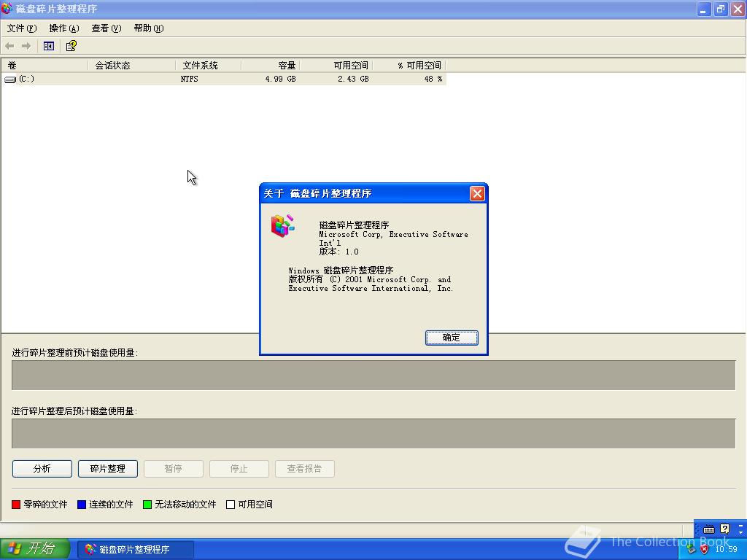The height and width of the screenshot is (560, 747).
Task: Open the 文件(F) menu
Action: point(22,28)
